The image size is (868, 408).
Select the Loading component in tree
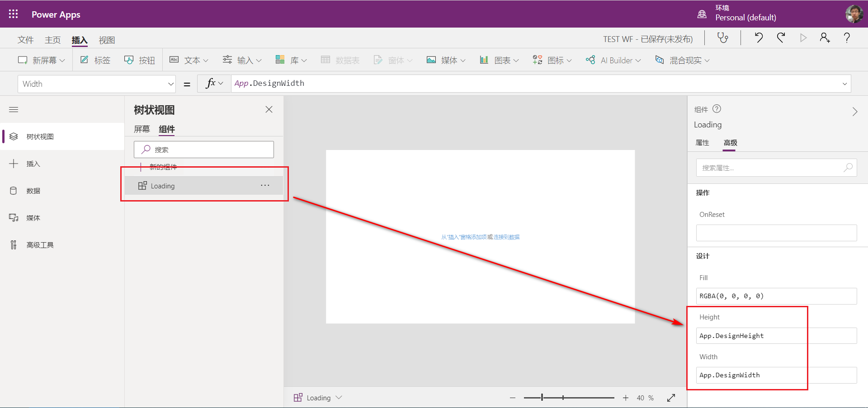pos(203,185)
